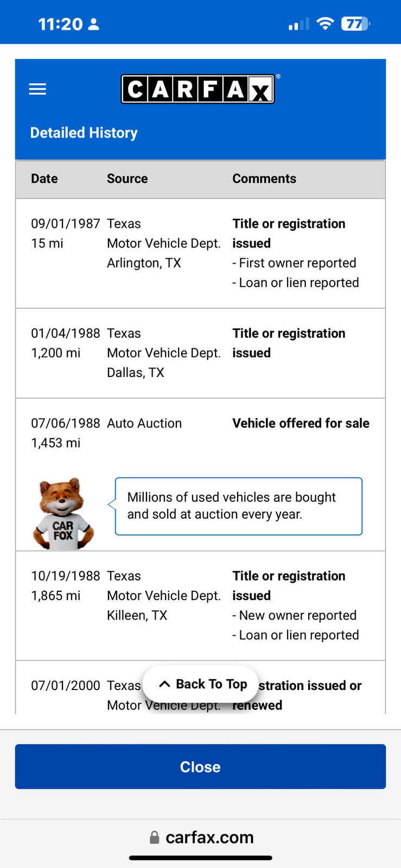This screenshot has height=868, width=401.
Task: Tap the person icon next to the time
Action: [94, 24]
